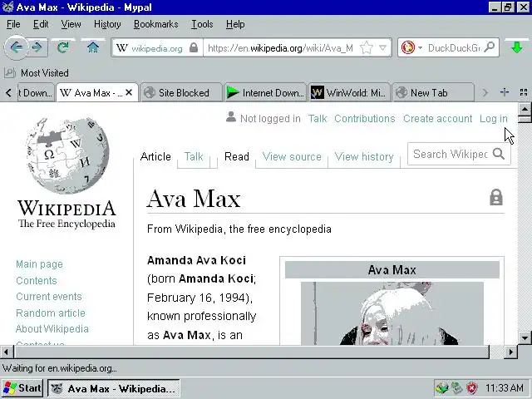The height and width of the screenshot is (399, 532).
Task: Click the first system tray network icon
Action: (x=441, y=387)
